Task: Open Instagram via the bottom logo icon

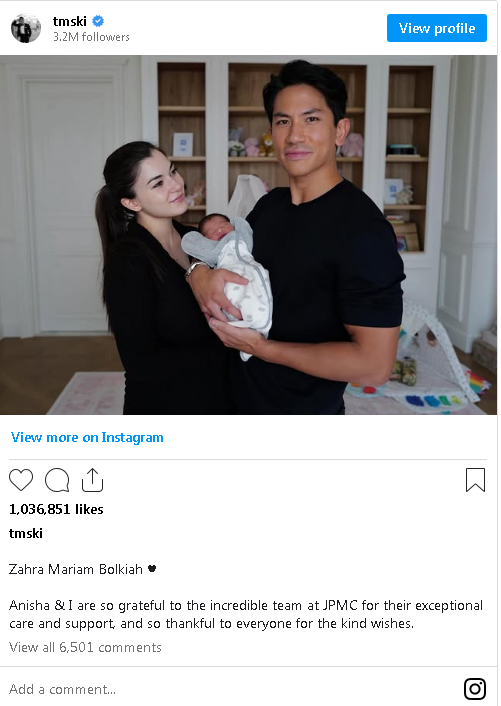Action: tap(475, 689)
